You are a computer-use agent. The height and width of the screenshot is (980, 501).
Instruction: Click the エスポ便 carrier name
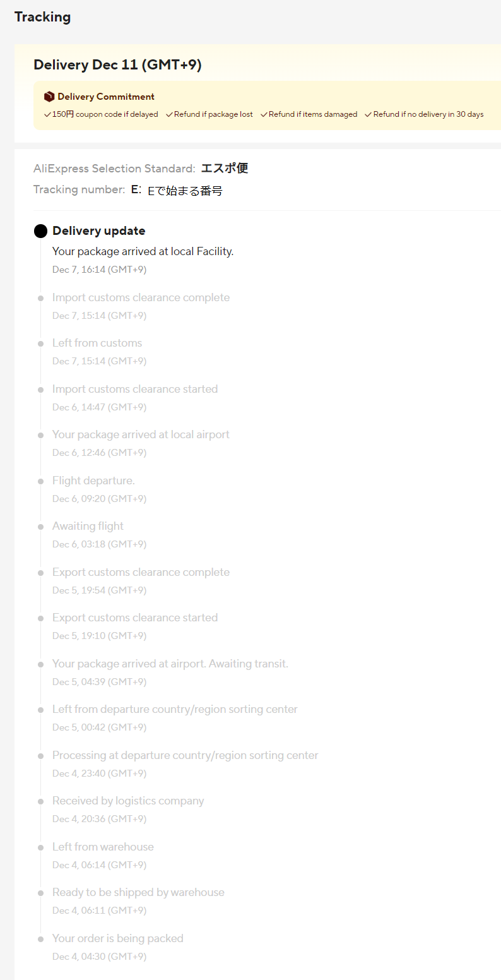point(224,168)
